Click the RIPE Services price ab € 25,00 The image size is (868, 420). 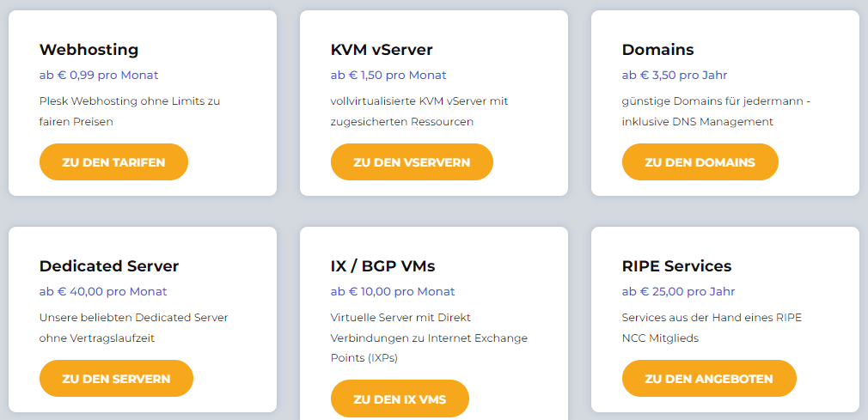pyautogui.click(x=679, y=292)
